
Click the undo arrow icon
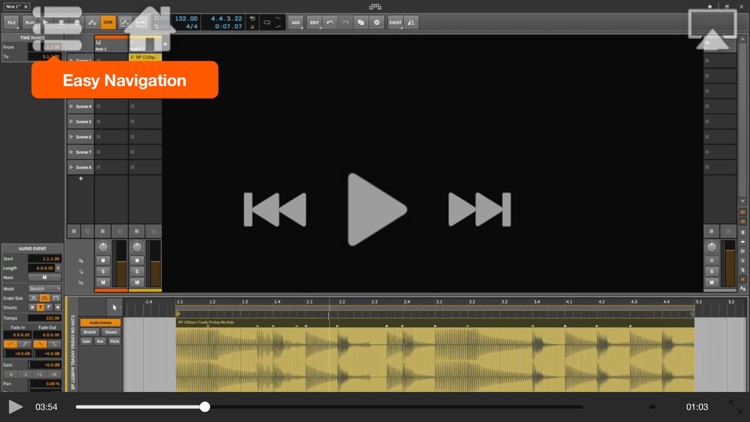pos(330,22)
